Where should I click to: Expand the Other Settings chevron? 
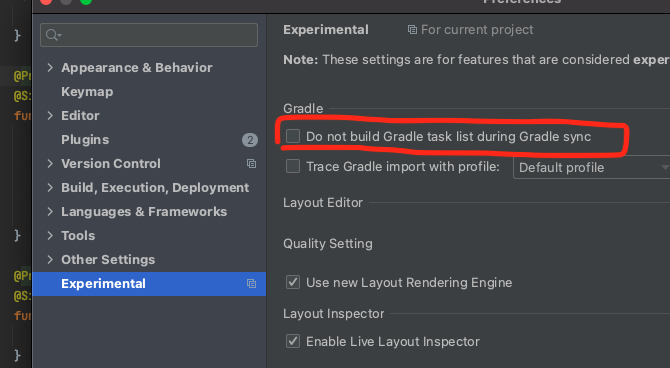click(x=50, y=259)
